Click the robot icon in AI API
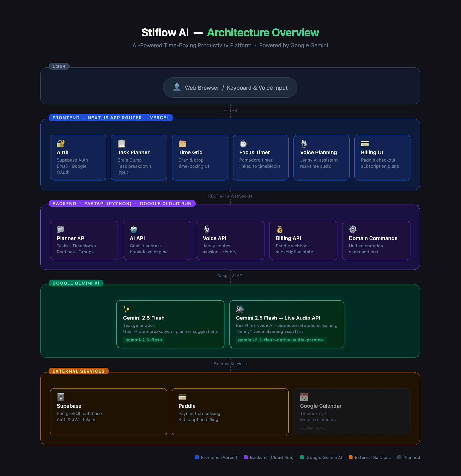The image size is (461, 476). (x=133, y=229)
